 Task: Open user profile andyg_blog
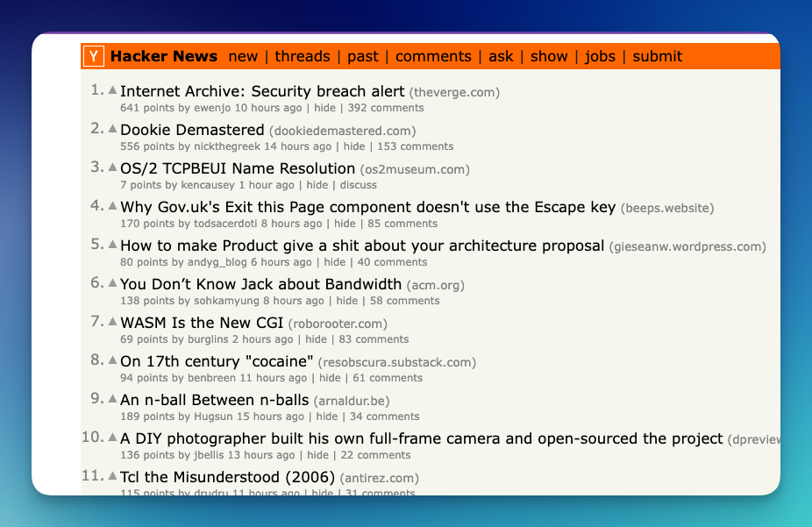(x=217, y=262)
